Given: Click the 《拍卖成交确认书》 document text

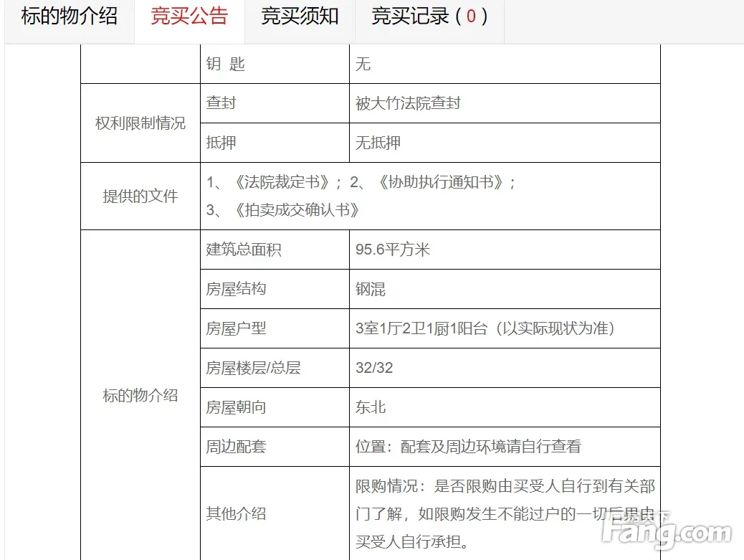Looking at the screenshot, I should click(x=296, y=210).
